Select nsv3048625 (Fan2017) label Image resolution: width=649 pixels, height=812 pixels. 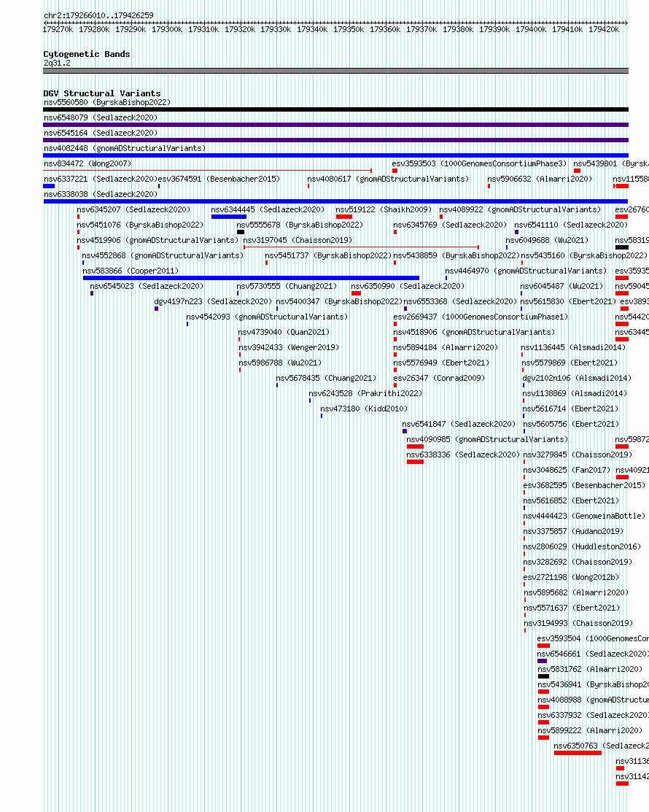coord(567,470)
